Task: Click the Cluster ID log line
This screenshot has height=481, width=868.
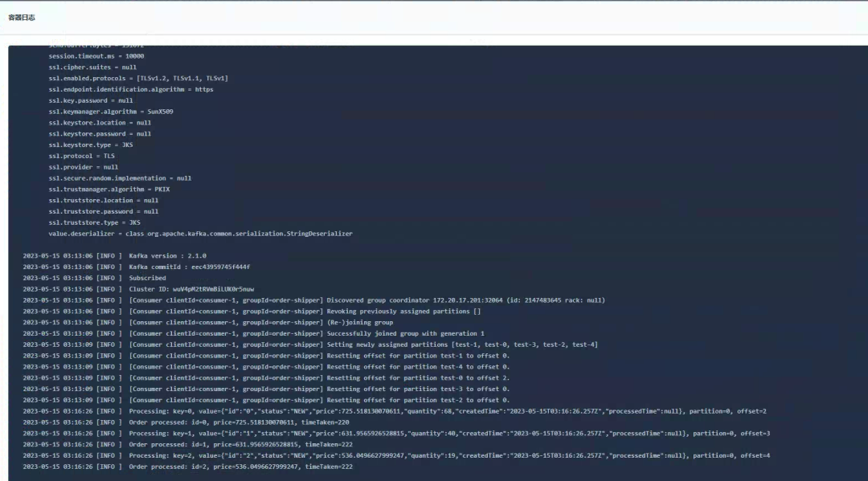Action: 138,289
